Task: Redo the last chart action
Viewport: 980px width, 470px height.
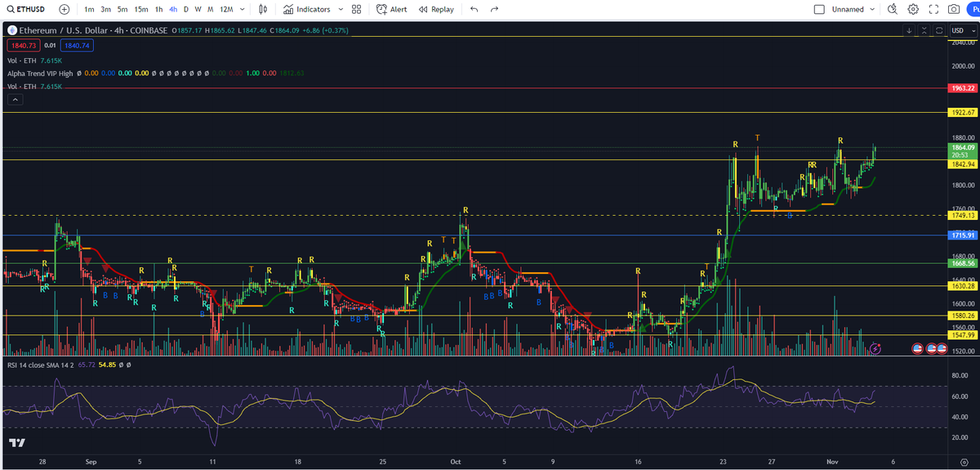Action: [x=495, y=9]
